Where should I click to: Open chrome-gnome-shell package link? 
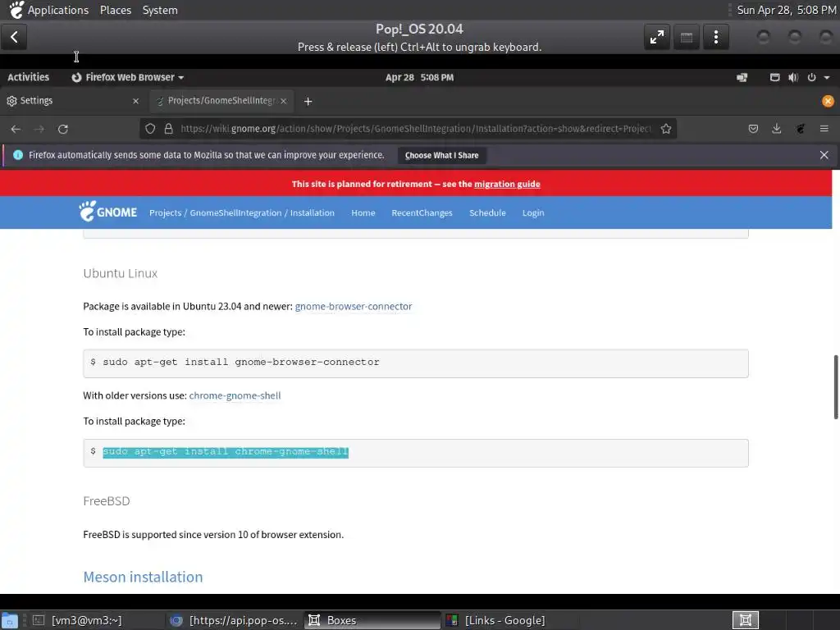pos(235,395)
